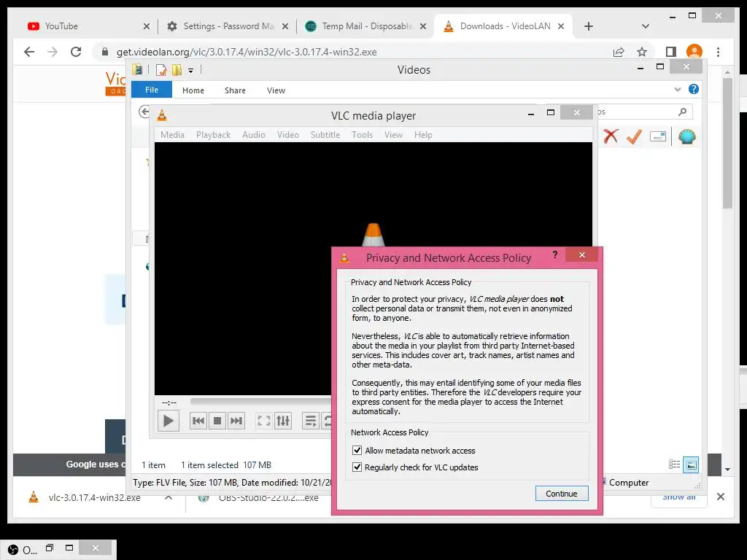Screen dimensions: 747x560
Task: Open the Chrome profile avatar
Action: [x=694, y=52]
